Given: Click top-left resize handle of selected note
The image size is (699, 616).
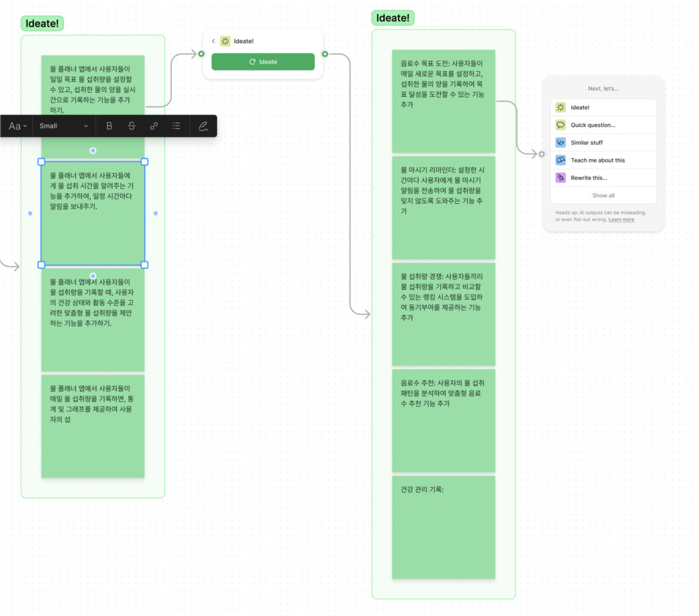Looking at the screenshot, I should coord(42,162).
